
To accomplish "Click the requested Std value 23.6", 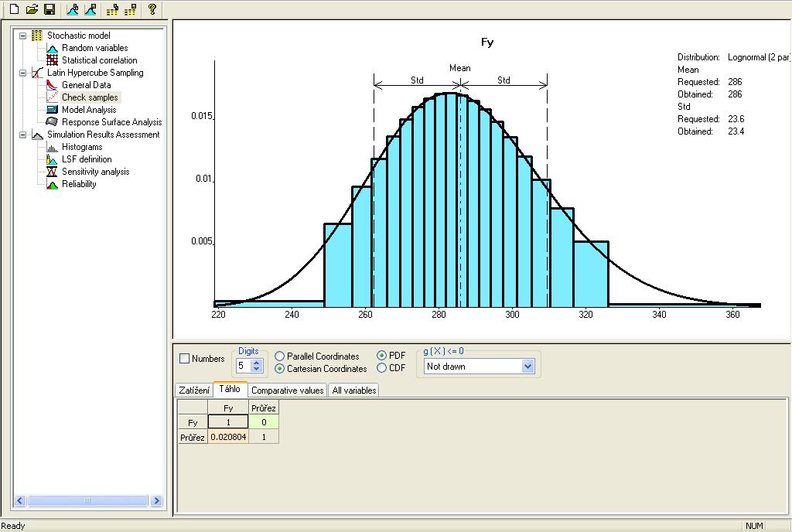I will [x=736, y=119].
